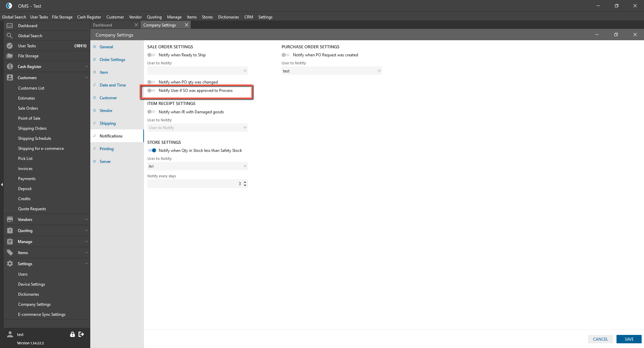Click the Cash Register dollar icon
Image resolution: width=644 pixels, height=348 pixels.
coord(10,67)
